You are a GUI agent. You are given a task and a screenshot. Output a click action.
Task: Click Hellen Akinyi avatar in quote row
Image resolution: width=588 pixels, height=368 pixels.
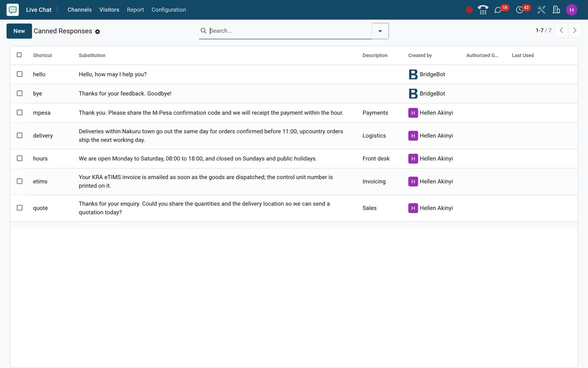(x=413, y=208)
